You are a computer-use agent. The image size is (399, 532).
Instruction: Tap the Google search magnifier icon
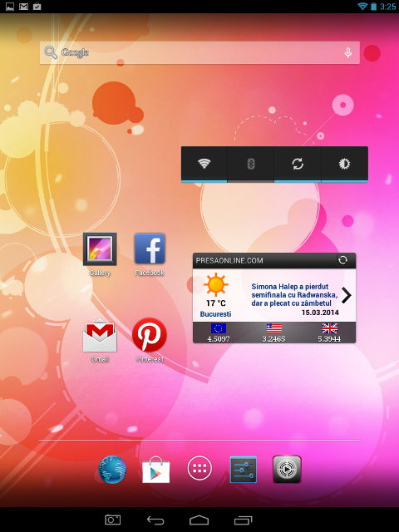pyautogui.click(x=51, y=52)
